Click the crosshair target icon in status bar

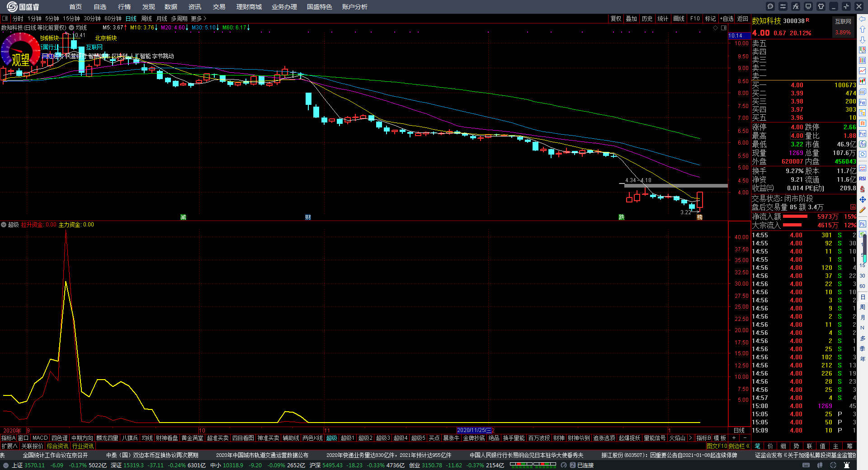point(833,465)
